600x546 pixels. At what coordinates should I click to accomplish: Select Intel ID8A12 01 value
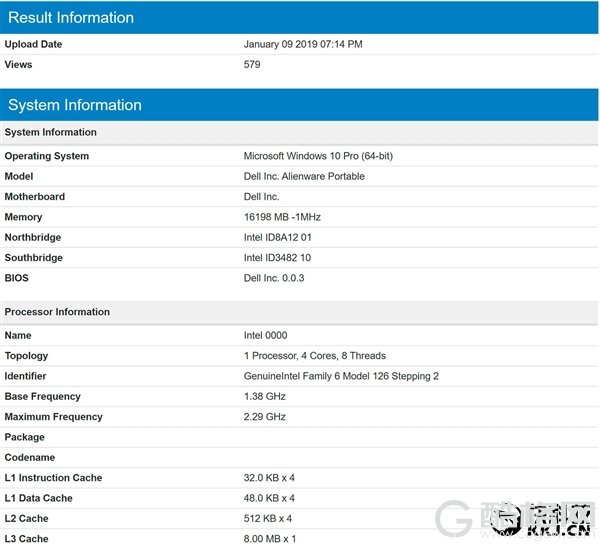[278, 238]
